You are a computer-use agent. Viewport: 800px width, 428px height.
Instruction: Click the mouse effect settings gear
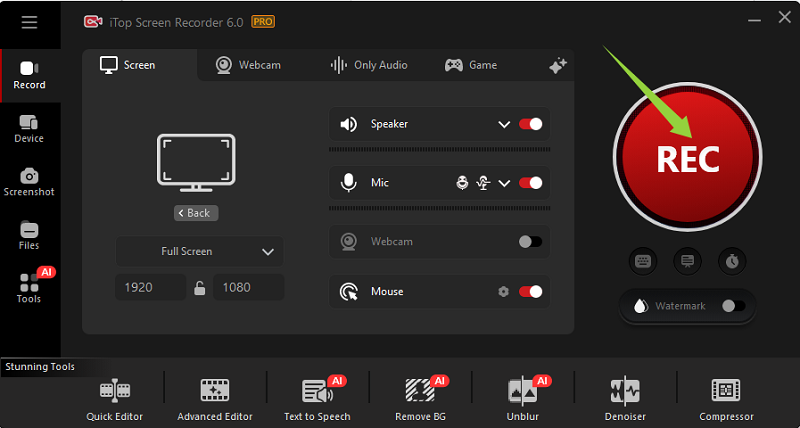(504, 292)
